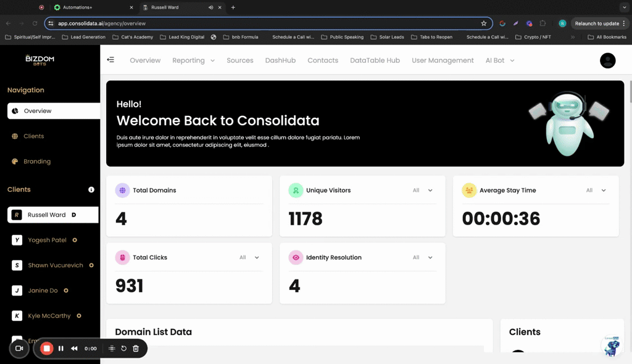This screenshot has width=632, height=364.
Task: Open the Unique Visitors All filter dropdown
Action: coord(422,190)
